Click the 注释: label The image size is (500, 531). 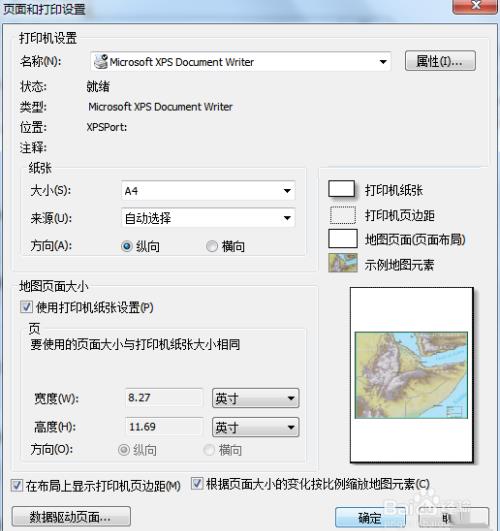click(x=33, y=148)
